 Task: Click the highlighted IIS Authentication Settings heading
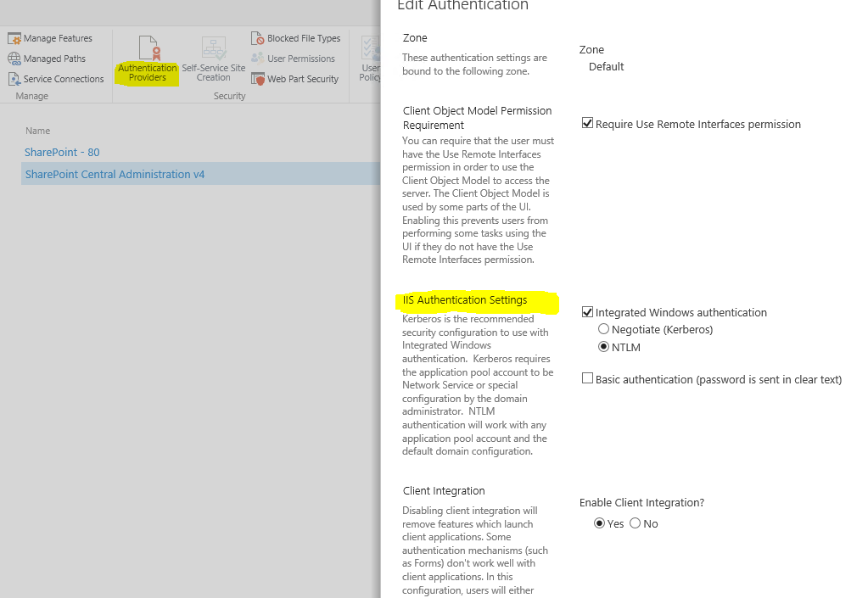click(466, 299)
